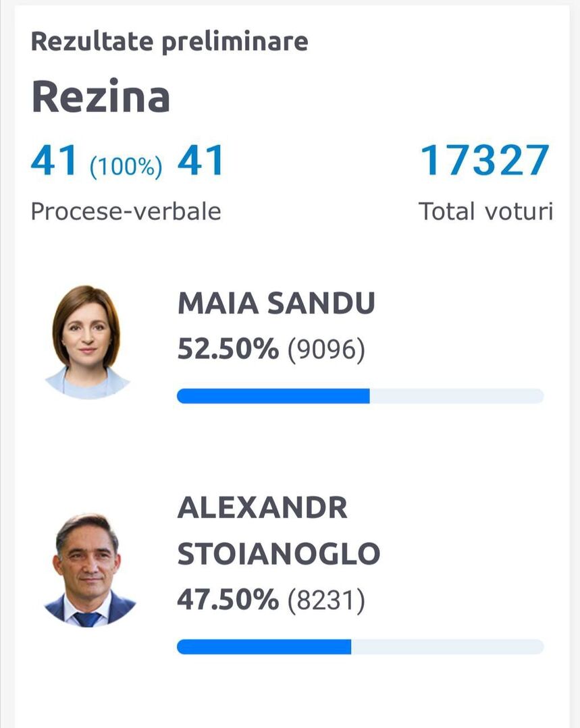Click the STOIANOGLO surname text
Viewport: 580px width, 728px height.
tap(279, 553)
